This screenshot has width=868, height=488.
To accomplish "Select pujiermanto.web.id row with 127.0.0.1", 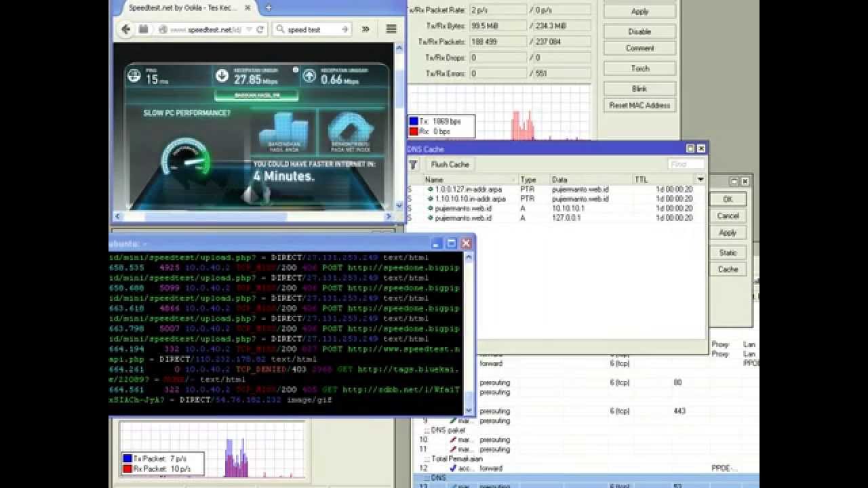I will 555,218.
